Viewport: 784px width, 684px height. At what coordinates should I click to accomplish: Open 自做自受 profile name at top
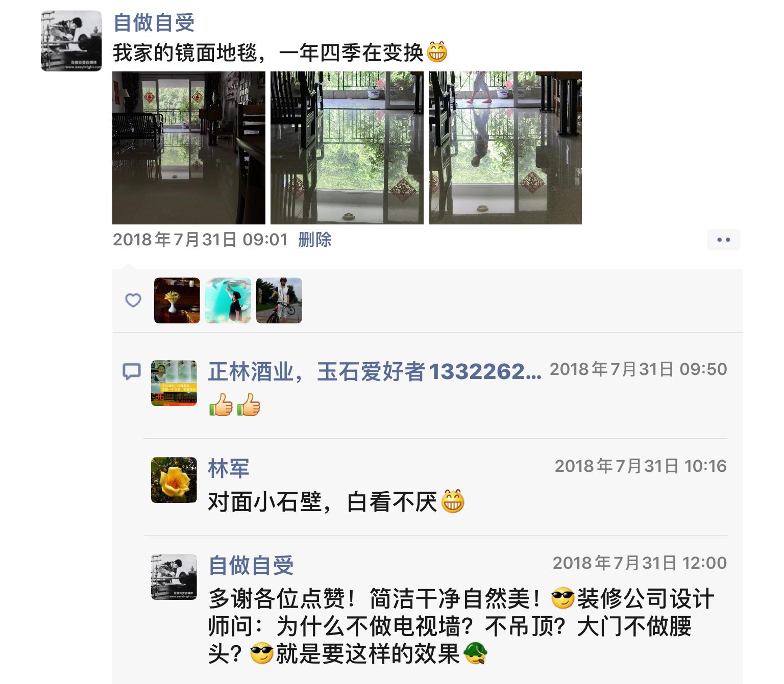154,23
